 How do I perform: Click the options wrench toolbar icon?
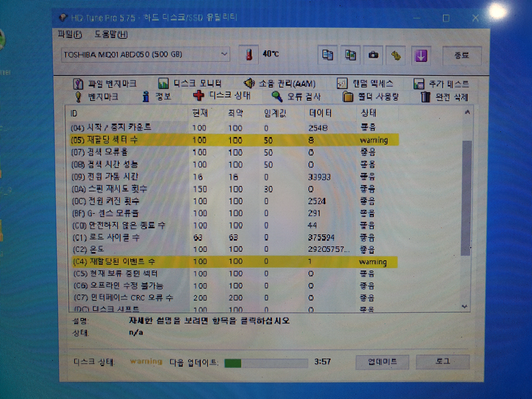pyautogui.click(x=396, y=56)
